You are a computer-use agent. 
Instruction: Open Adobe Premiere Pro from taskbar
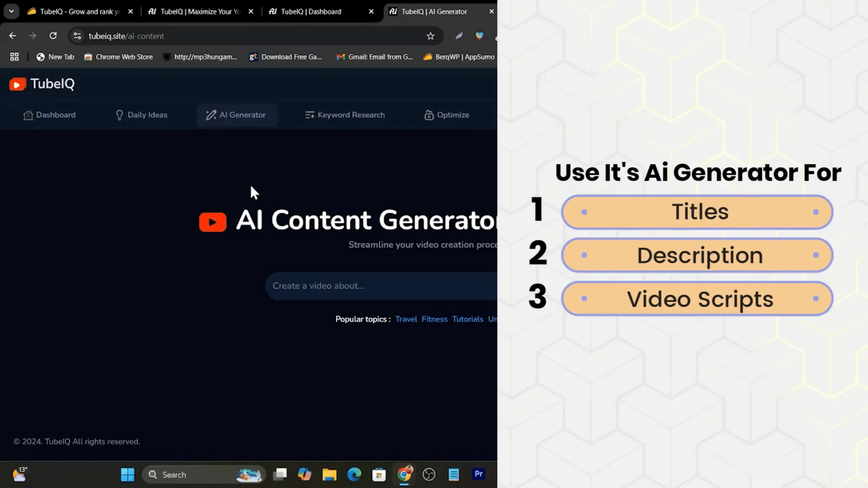[478, 474]
